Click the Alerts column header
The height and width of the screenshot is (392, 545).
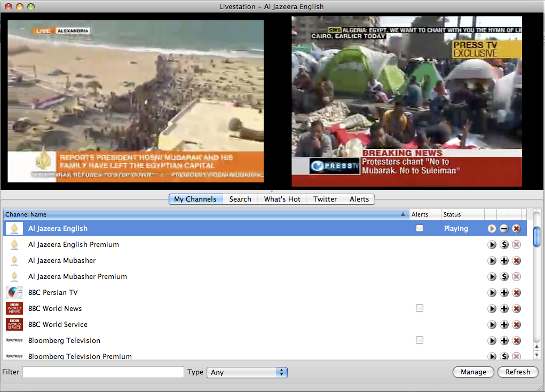click(425, 214)
